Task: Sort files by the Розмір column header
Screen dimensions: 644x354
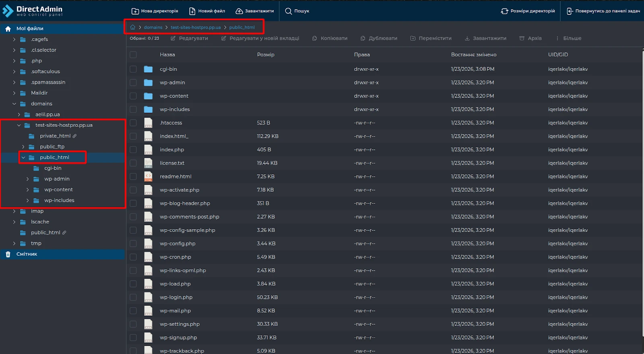Action: pyautogui.click(x=266, y=55)
